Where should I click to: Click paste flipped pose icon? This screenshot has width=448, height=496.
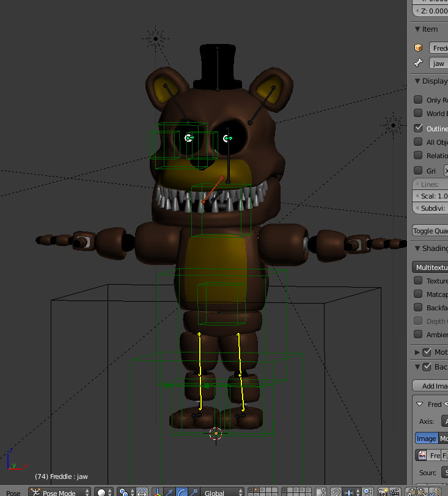click(x=435, y=492)
